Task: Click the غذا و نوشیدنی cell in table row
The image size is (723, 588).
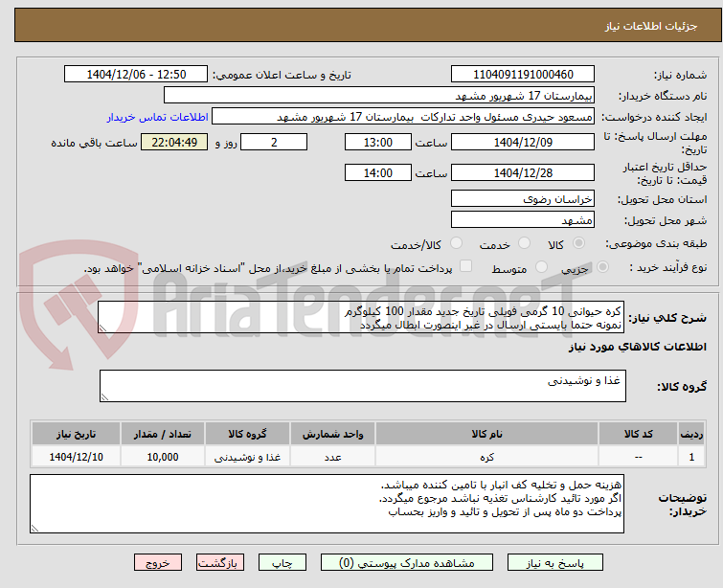Action: (248, 457)
